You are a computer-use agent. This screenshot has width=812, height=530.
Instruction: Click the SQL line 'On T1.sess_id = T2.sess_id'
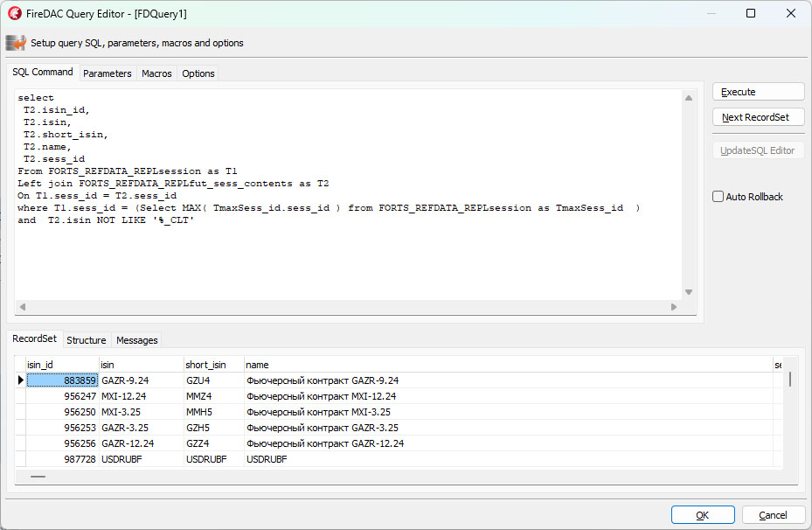pos(97,196)
